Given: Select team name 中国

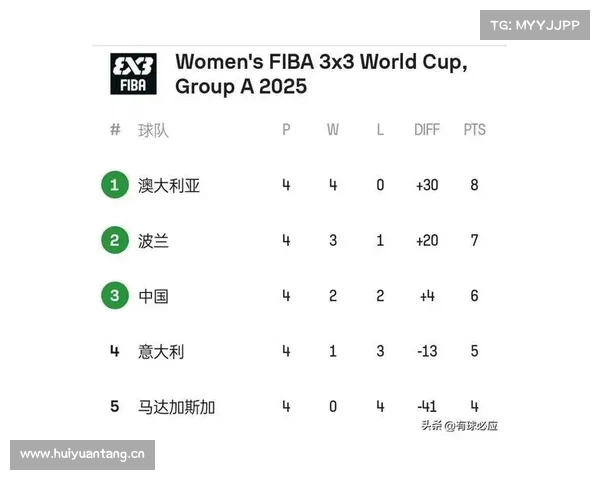Looking at the screenshot, I should click(153, 296).
